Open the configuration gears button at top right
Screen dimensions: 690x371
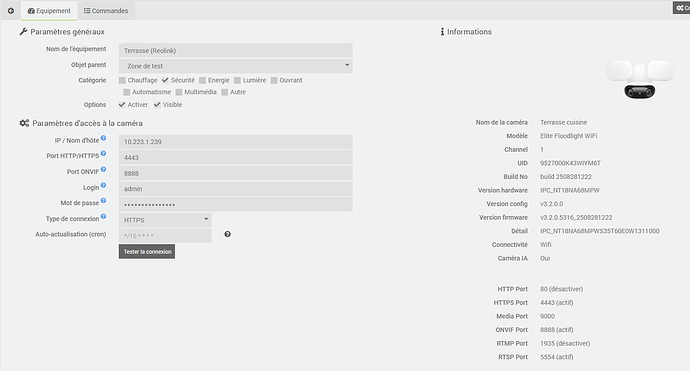pyautogui.click(x=682, y=8)
